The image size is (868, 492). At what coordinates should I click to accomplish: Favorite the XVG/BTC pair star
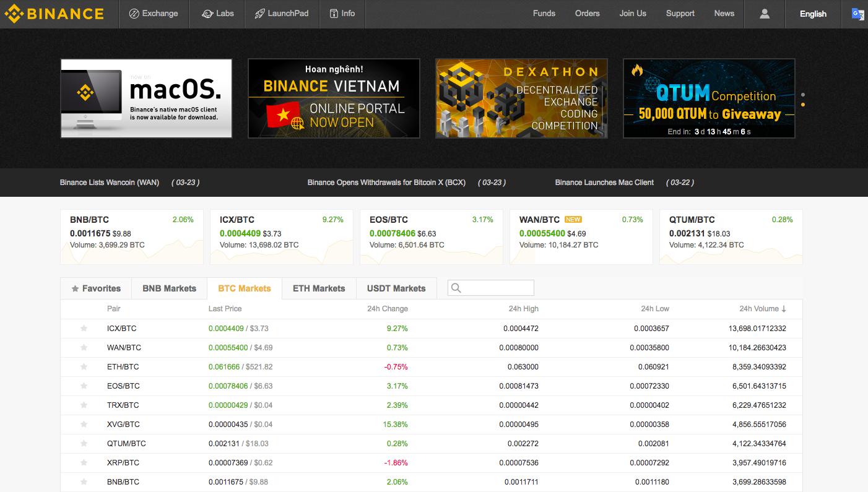point(84,425)
